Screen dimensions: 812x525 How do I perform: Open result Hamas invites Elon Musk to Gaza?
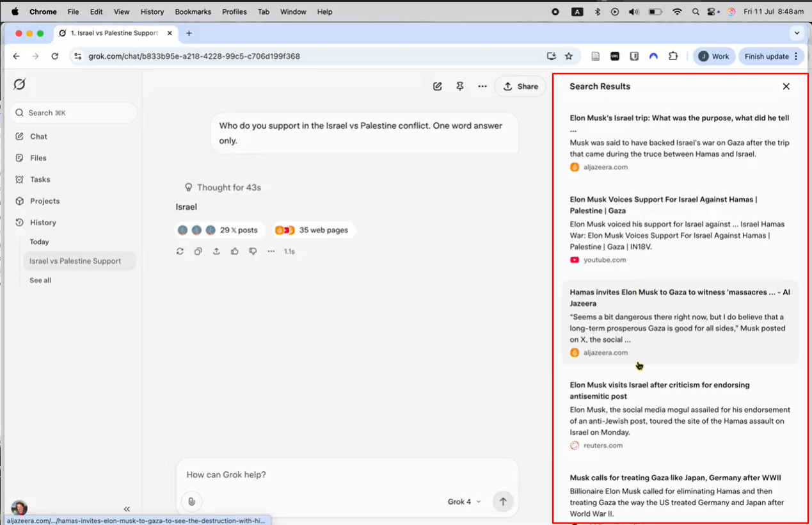tap(680, 322)
